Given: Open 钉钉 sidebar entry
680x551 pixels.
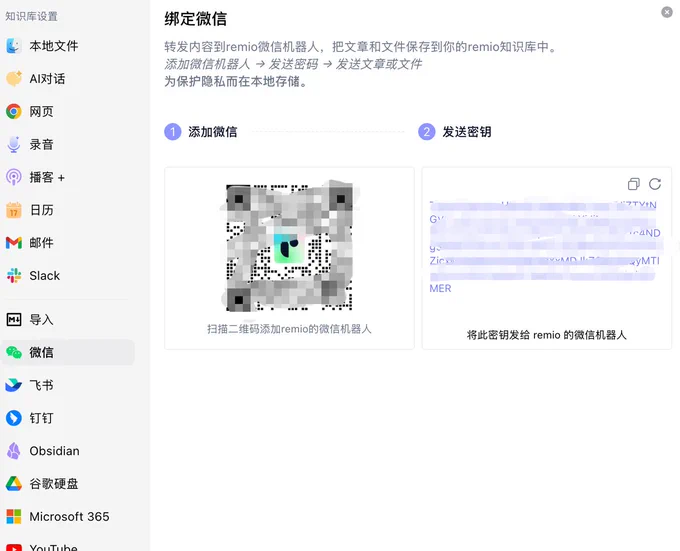Looking at the screenshot, I should (x=69, y=418).
